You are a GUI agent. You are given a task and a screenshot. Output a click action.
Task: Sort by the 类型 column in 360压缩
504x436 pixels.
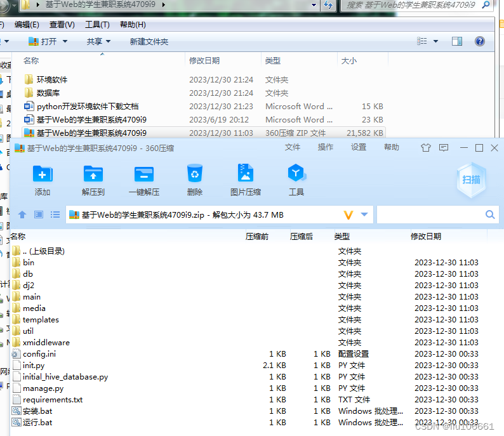coord(342,237)
